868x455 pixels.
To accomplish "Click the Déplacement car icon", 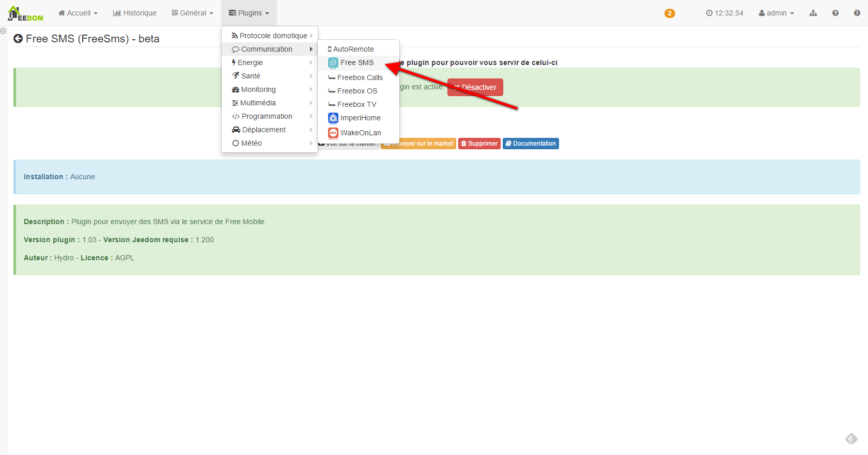I will pos(236,130).
